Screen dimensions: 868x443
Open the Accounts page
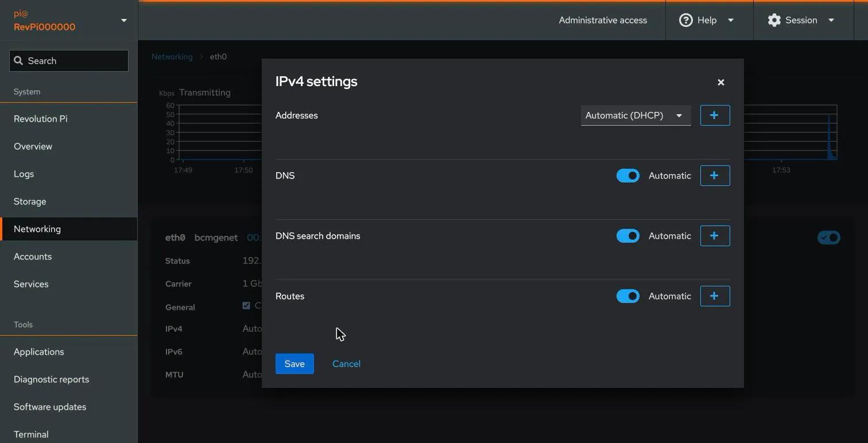point(69,257)
